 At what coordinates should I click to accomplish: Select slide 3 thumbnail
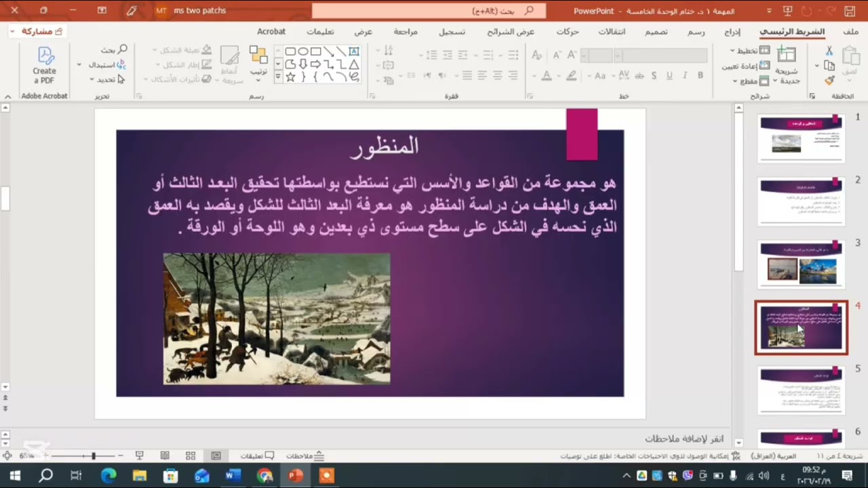tap(802, 264)
